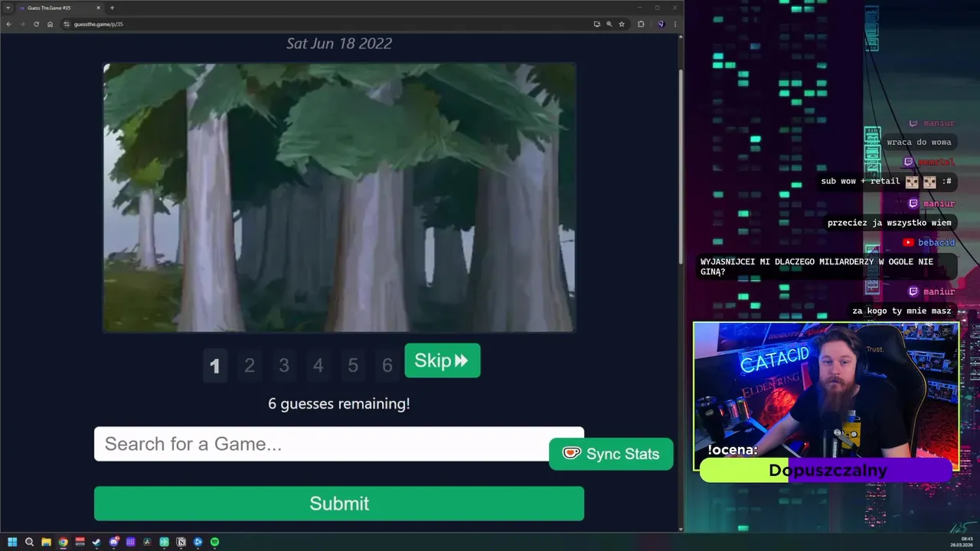
Task: Click the Sync Stats button
Action: [x=611, y=454]
